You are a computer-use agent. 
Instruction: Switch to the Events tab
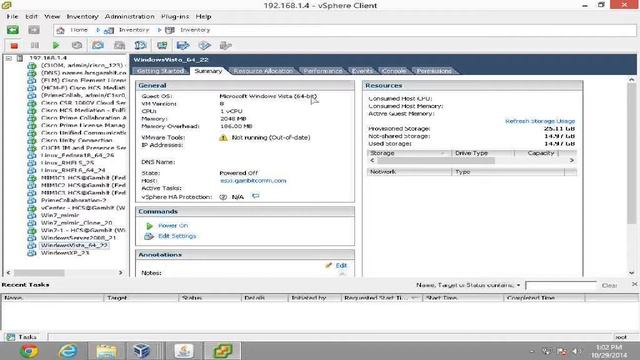362,71
